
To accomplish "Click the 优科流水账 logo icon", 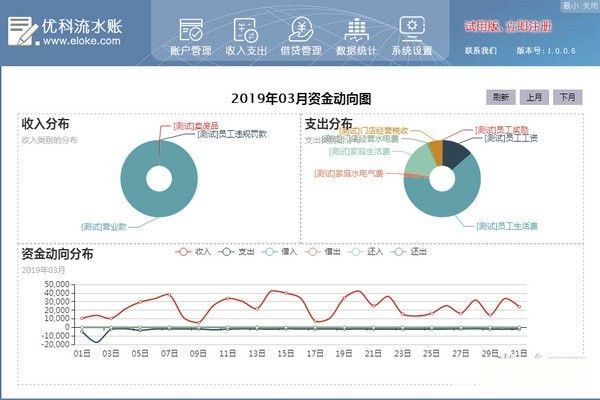I will [x=23, y=32].
